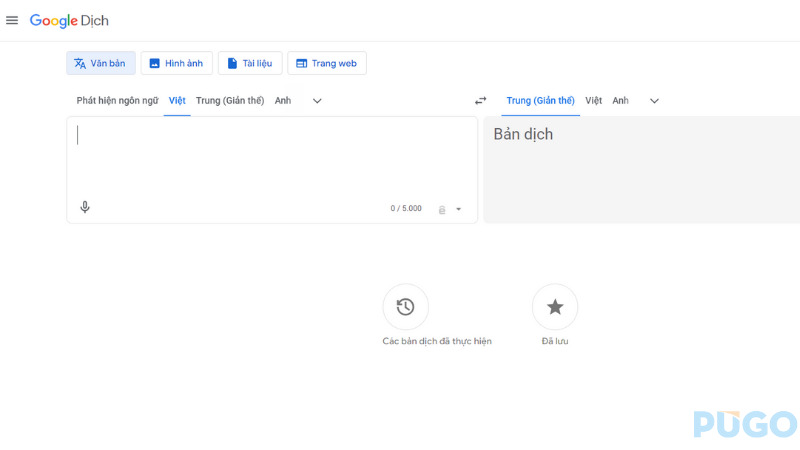Open the input tools keyboard icon
Image resolution: width=800 pixels, height=450 pixels.
pyautogui.click(x=442, y=210)
